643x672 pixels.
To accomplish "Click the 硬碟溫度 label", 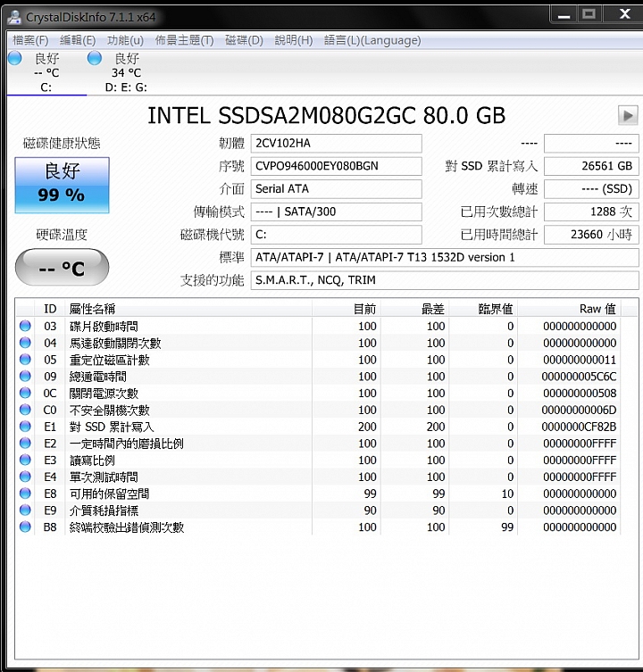I will [x=62, y=235].
